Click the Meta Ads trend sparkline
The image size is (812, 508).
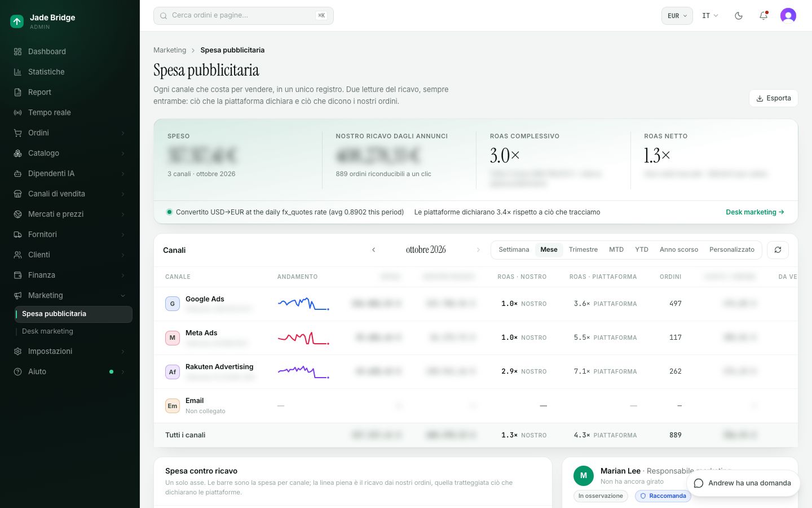303,338
